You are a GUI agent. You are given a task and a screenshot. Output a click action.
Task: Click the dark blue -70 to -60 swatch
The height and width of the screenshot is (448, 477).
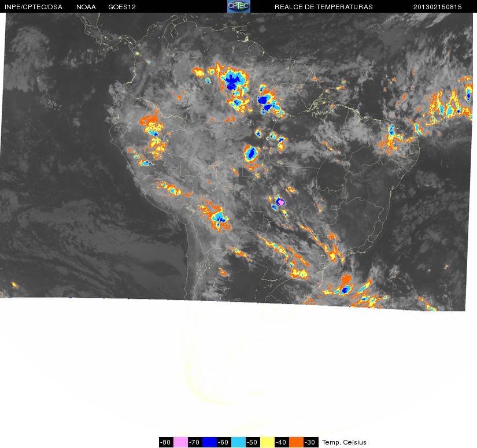click(209, 442)
